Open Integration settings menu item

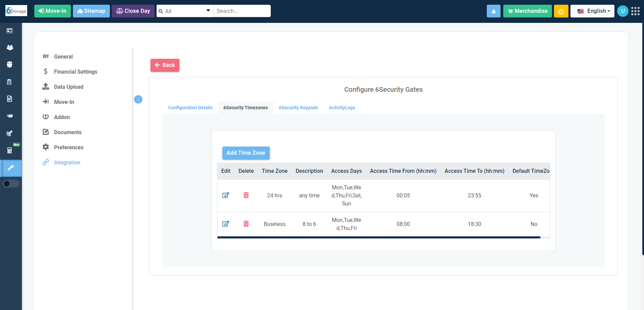pyautogui.click(x=67, y=162)
